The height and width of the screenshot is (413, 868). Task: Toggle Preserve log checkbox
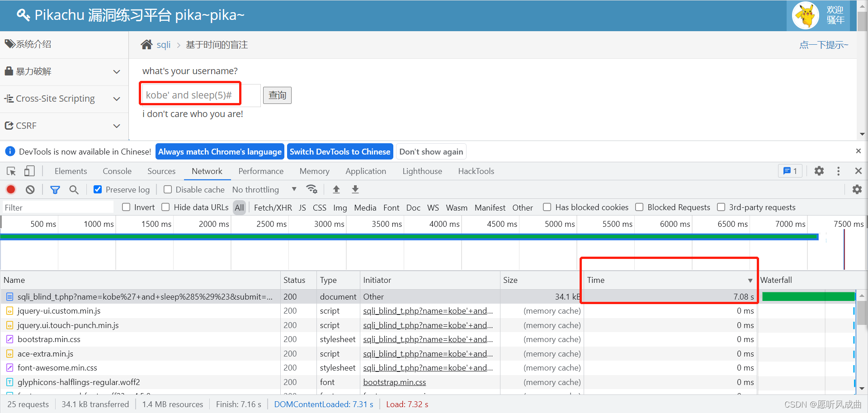coord(98,189)
